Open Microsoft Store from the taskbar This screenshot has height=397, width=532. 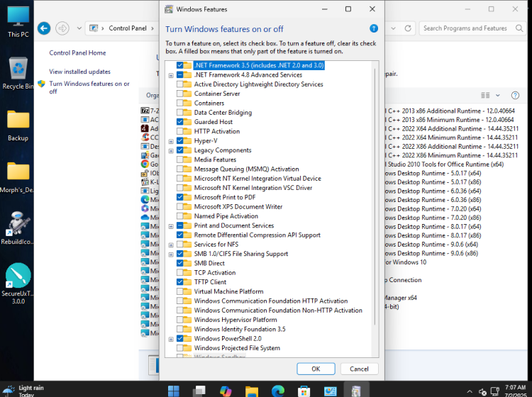(x=304, y=391)
